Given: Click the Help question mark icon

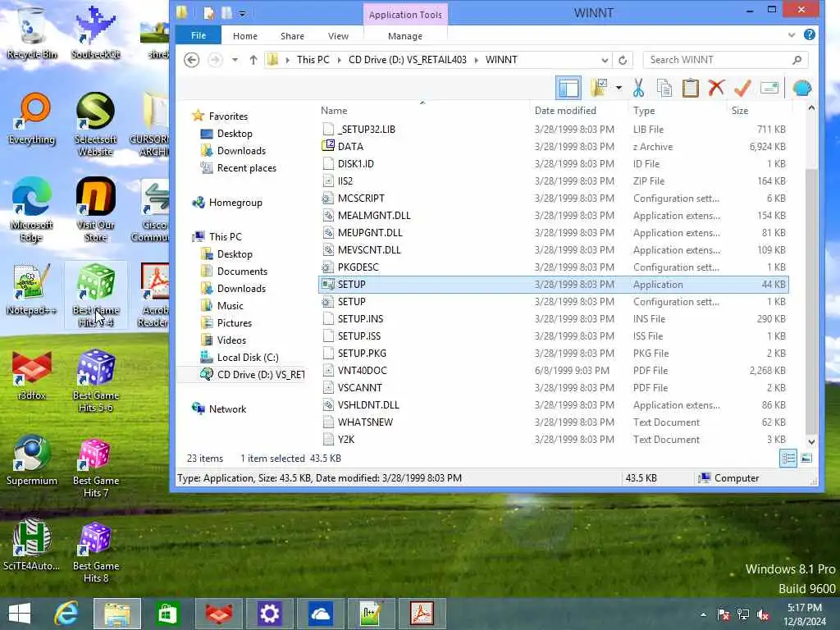Looking at the screenshot, I should [810, 34].
